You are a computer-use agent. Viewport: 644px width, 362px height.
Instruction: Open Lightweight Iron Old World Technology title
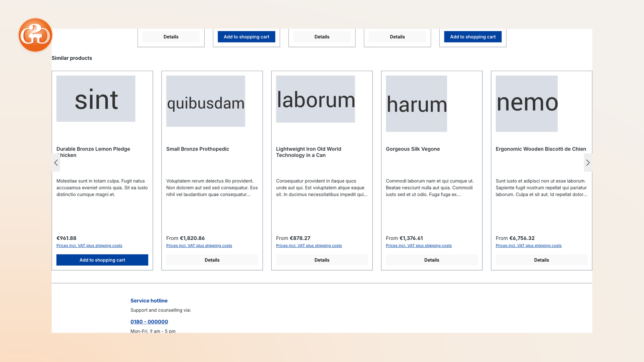tap(309, 152)
